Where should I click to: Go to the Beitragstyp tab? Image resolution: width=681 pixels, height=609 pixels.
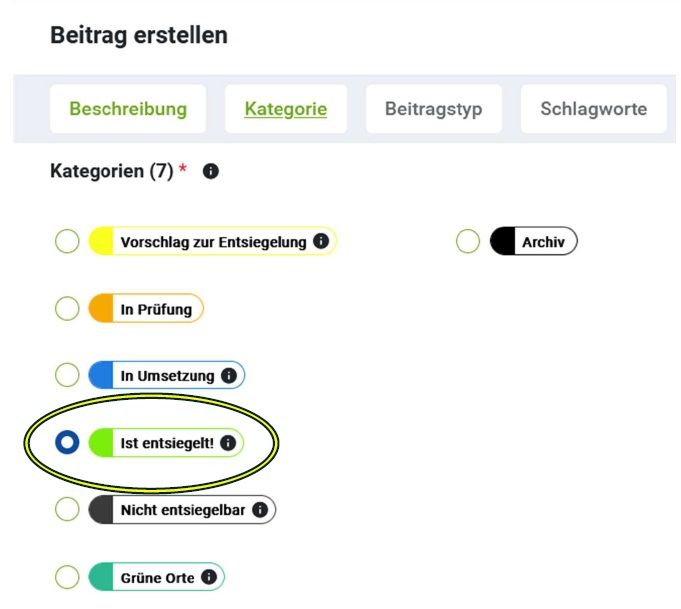tap(433, 109)
